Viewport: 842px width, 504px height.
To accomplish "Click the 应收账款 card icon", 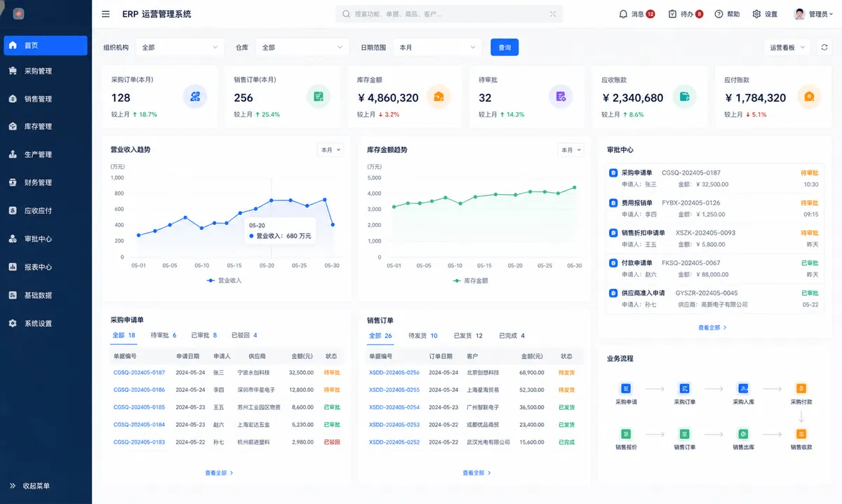I will [684, 96].
